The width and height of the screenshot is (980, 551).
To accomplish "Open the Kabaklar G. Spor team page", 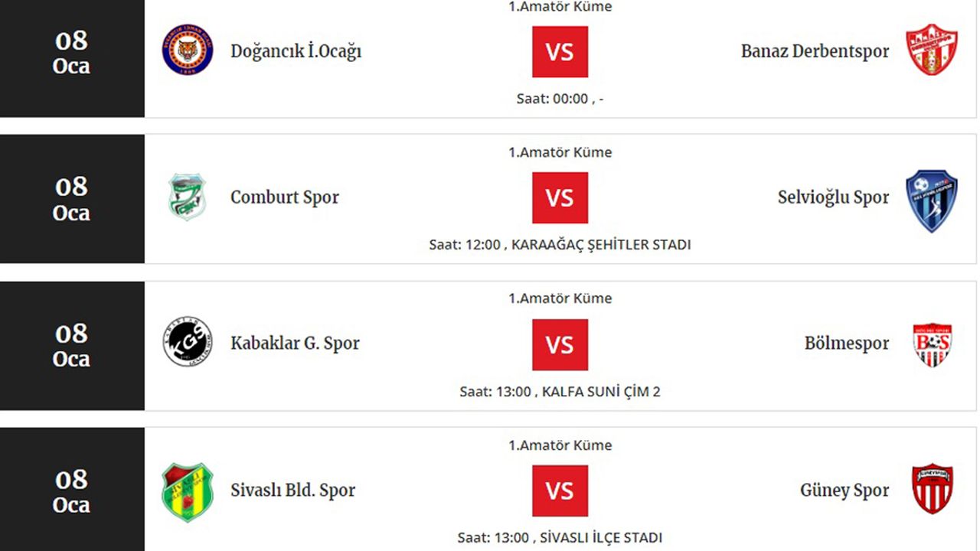I will pos(295,344).
